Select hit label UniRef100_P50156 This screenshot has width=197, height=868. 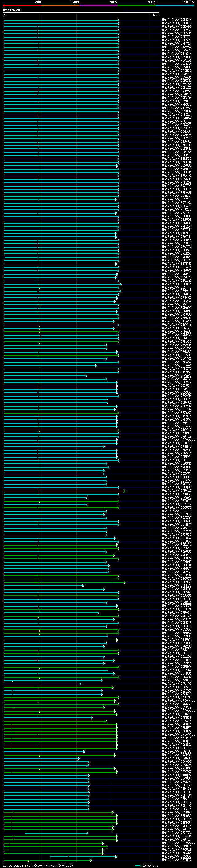177,60
